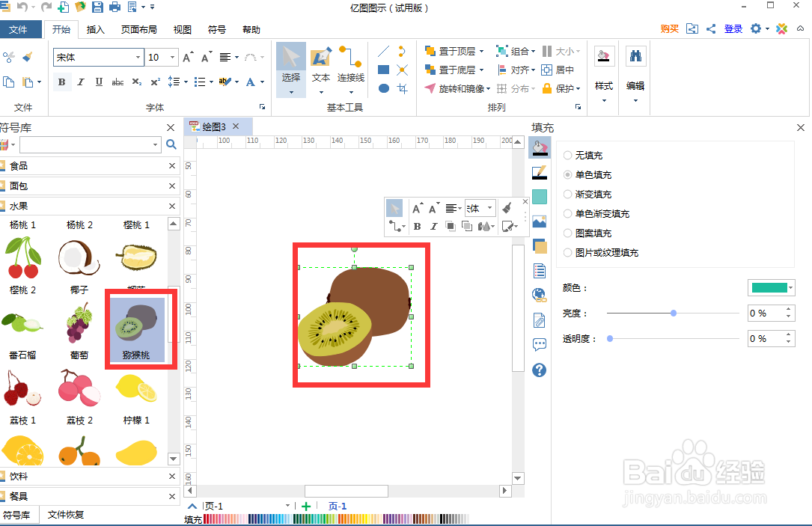The image size is (812, 526).
Task: Adjust the 亮度 brightness slider handle
Action: point(674,314)
